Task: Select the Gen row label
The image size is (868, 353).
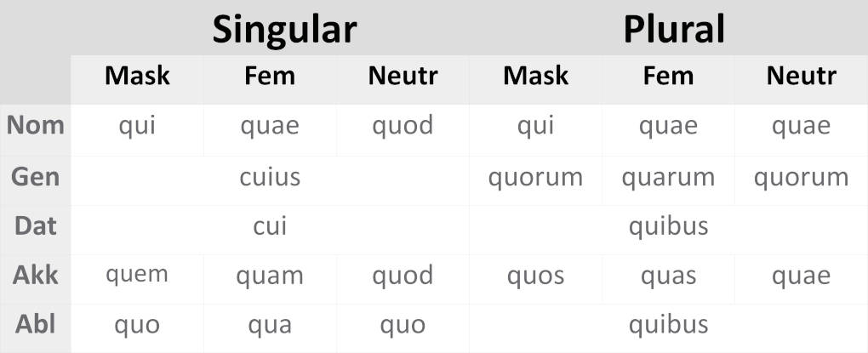Action: [36, 177]
